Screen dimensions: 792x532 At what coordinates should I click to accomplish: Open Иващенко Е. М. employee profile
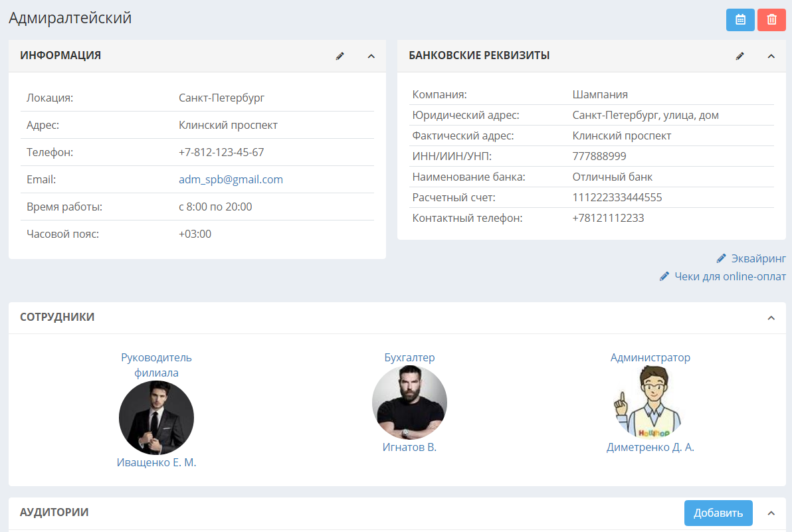coord(156,462)
